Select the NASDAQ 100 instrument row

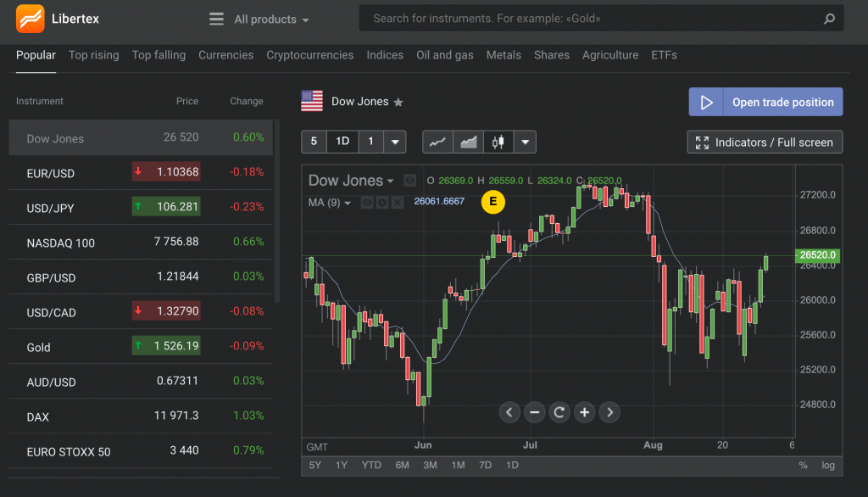pos(141,242)
